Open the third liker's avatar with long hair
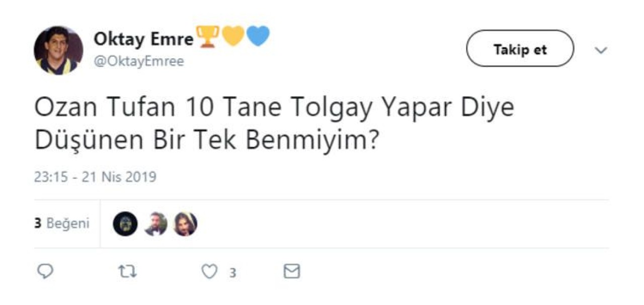The width and height of the screenshot is (644, 305). (185, 224)
